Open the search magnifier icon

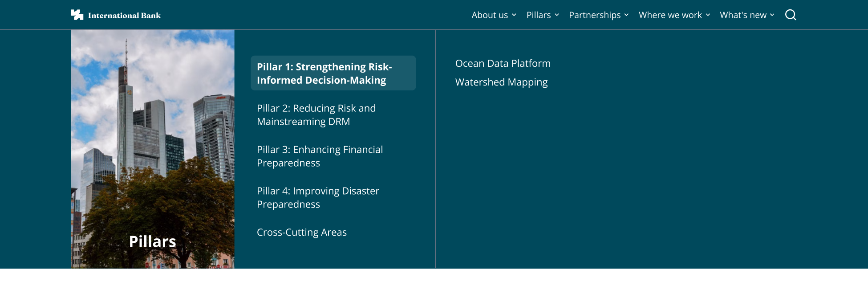pos(791,15)
